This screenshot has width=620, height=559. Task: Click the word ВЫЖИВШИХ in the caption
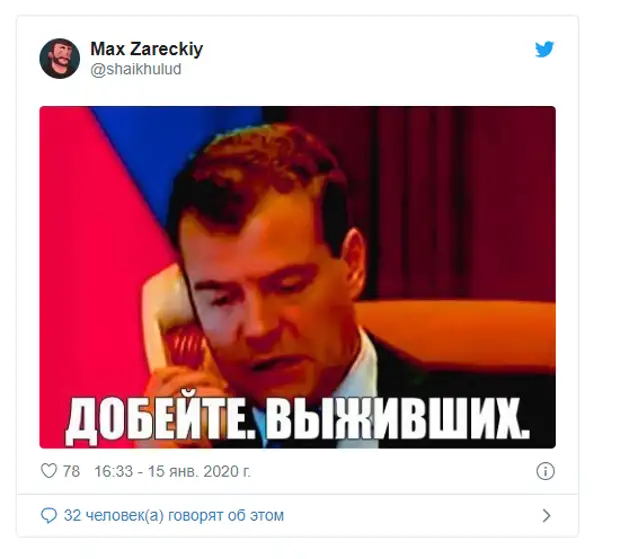point(397,417)
